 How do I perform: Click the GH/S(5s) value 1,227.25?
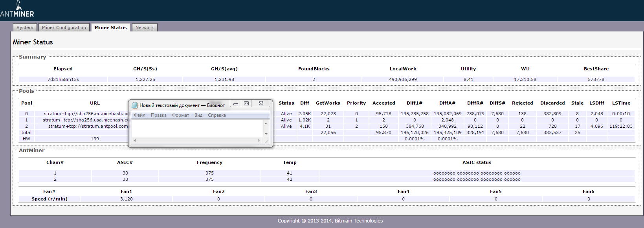145,79
